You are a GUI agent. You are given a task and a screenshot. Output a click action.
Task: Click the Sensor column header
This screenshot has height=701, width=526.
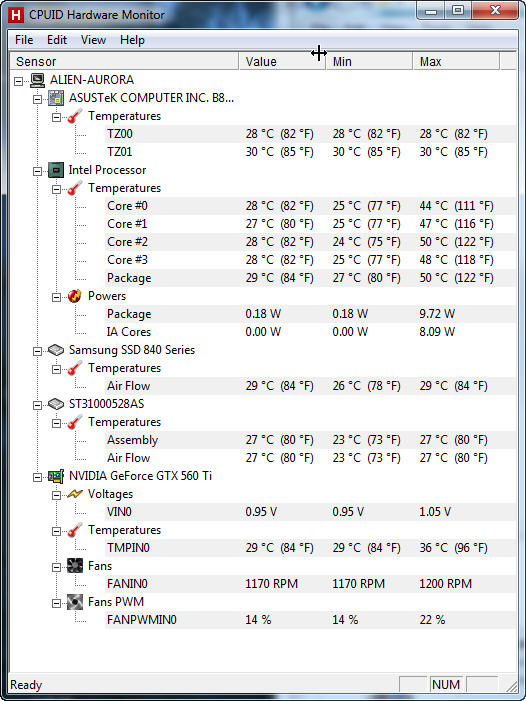click(124, 61)
